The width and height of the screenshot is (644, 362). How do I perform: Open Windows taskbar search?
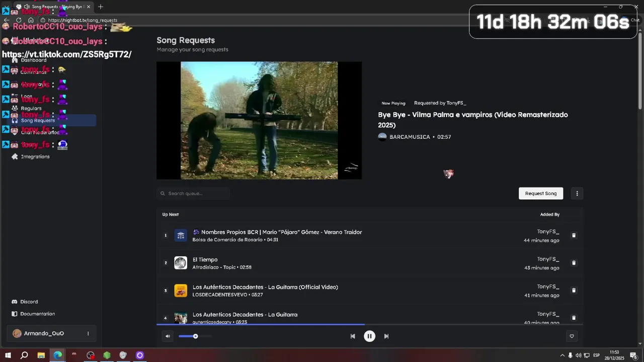point(24,355)
